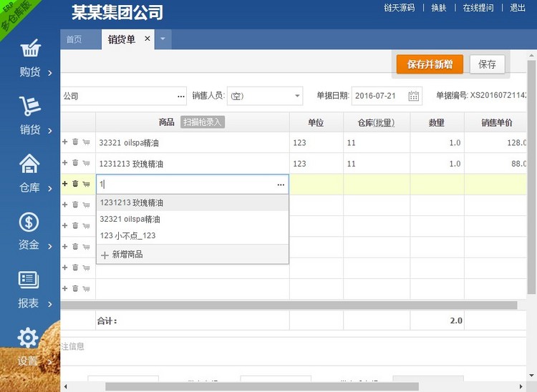Switch to the 首页 tab
The image size is (537, 392).
click(74, 39)
